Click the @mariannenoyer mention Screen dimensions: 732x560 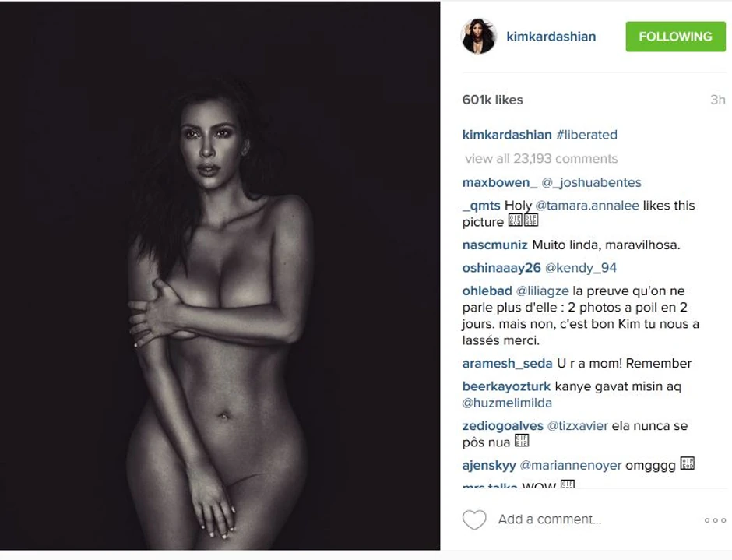[x=571, y=466]
